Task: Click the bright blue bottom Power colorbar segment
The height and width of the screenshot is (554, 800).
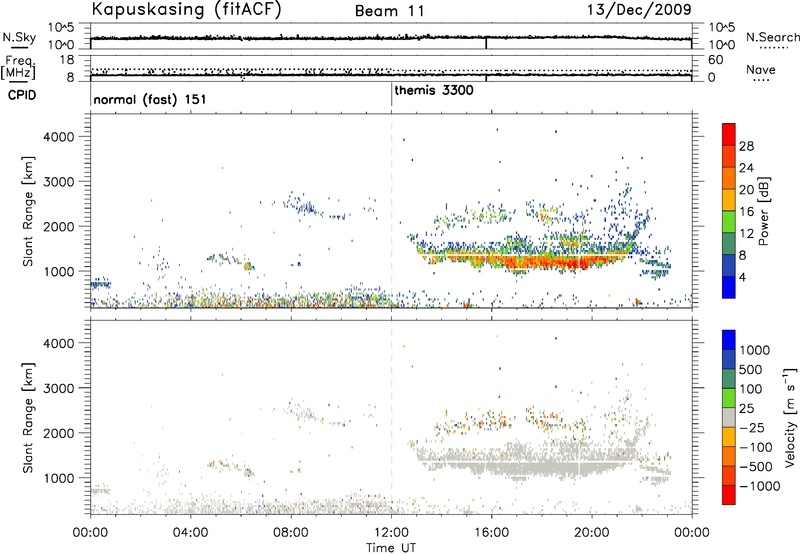Action: 729,288
